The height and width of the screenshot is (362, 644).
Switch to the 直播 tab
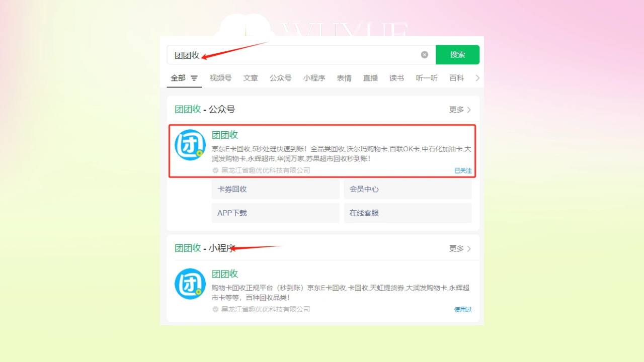(x=370, y=78)
